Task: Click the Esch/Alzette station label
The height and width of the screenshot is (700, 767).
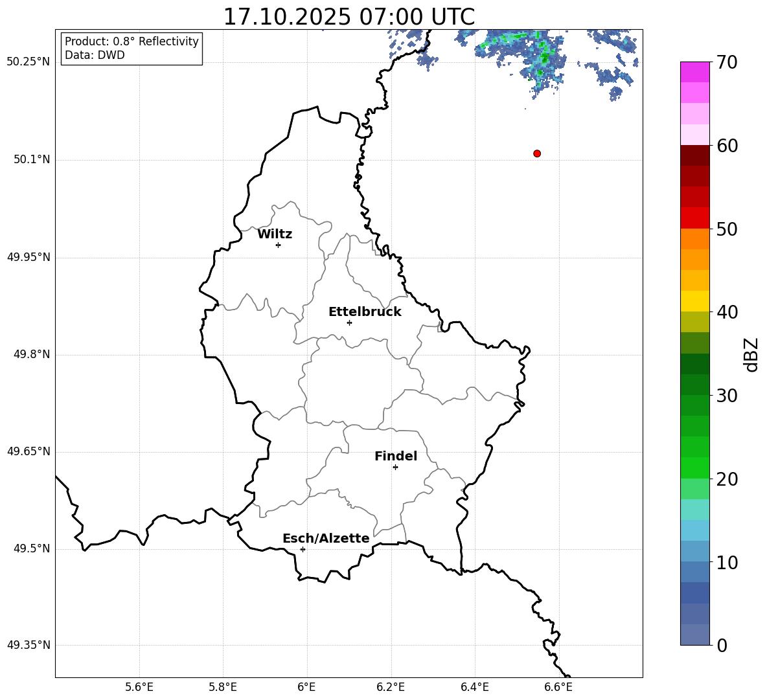Action: (326, 538)
